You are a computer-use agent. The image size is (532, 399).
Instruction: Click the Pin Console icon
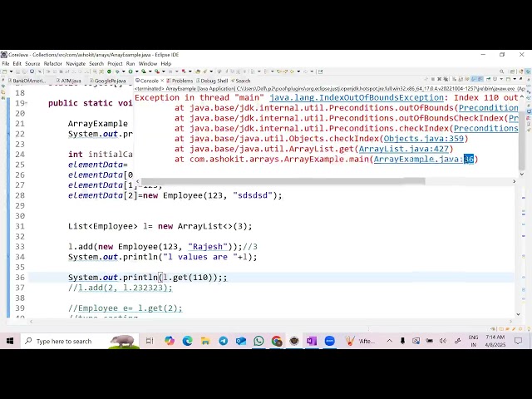point(489,79)
